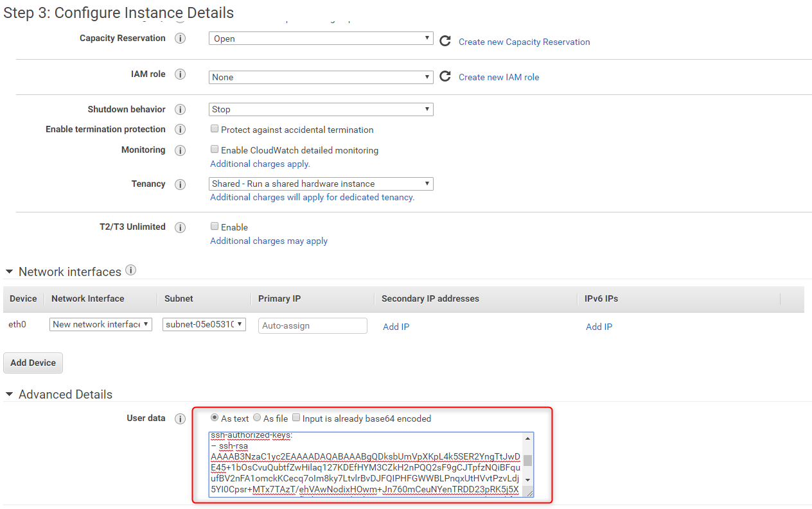Select the As text radio button

pyautogui.click(x=215, y=418)
